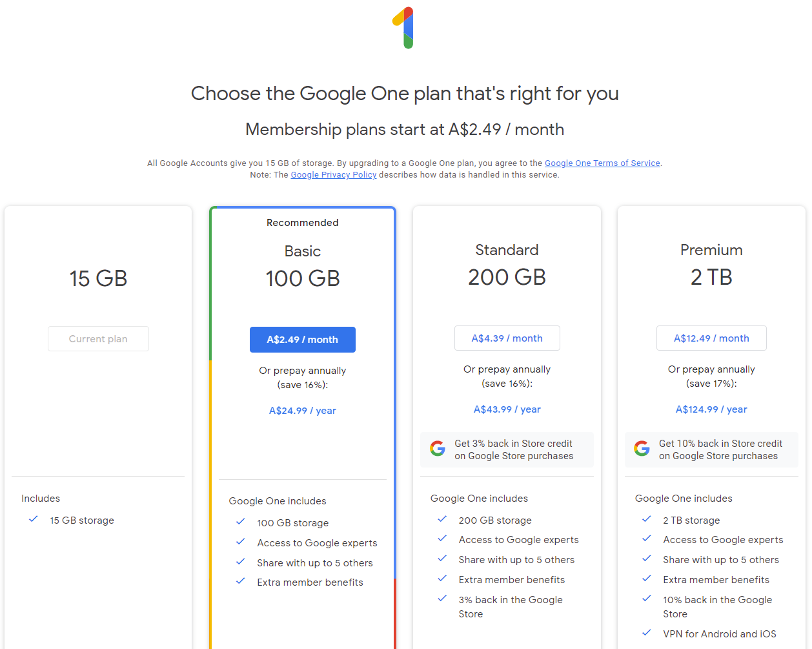
Task: Open the Google Privacy Policy link
Action: pos(334,175)
